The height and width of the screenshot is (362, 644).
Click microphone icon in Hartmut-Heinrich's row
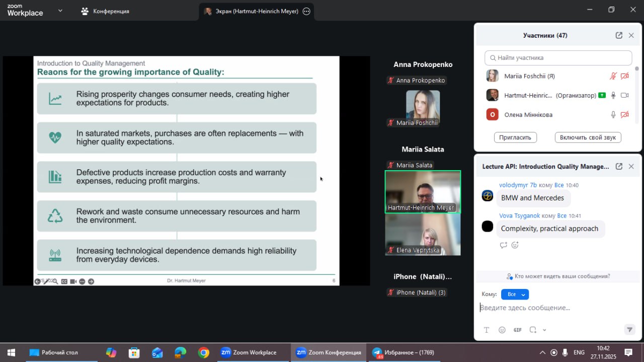613,95
